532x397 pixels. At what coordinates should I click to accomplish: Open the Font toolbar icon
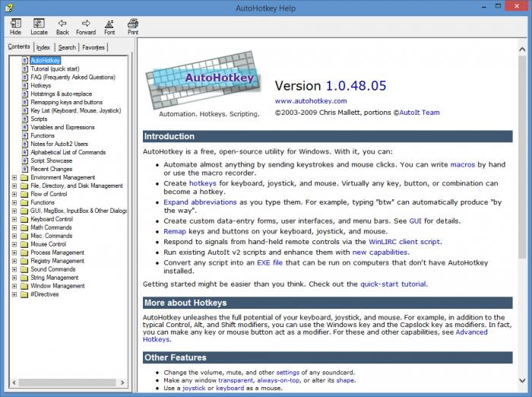point(109,27)
